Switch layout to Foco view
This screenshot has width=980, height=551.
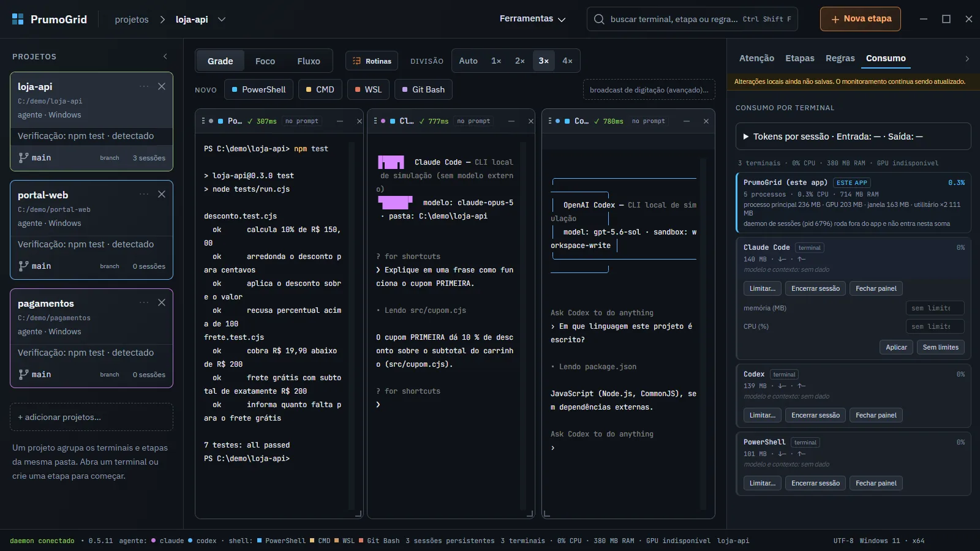265,61
